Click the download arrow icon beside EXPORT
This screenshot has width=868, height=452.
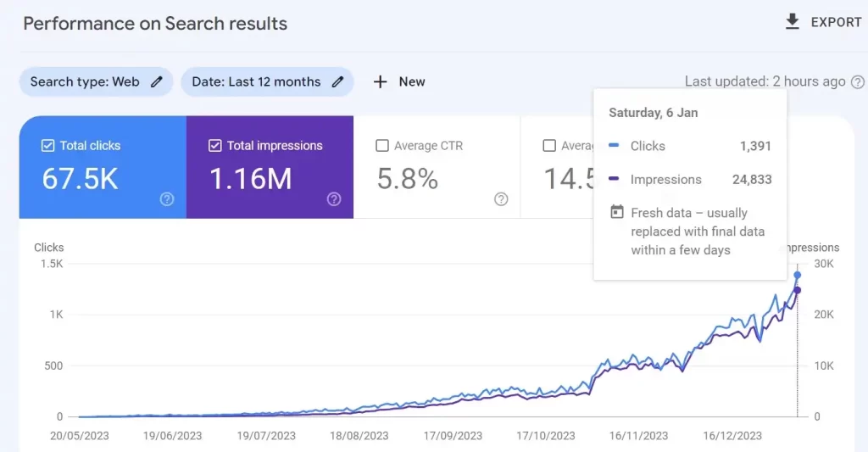[793, 22]
